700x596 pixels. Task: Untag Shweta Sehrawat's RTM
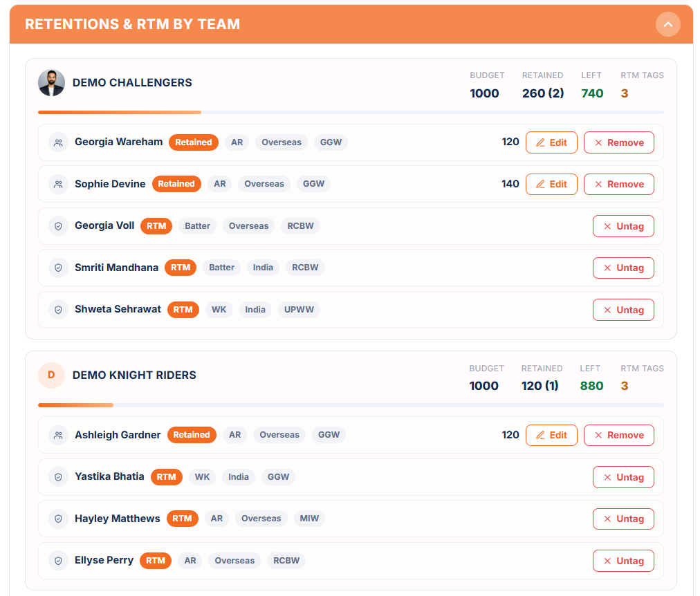[623, 310]
